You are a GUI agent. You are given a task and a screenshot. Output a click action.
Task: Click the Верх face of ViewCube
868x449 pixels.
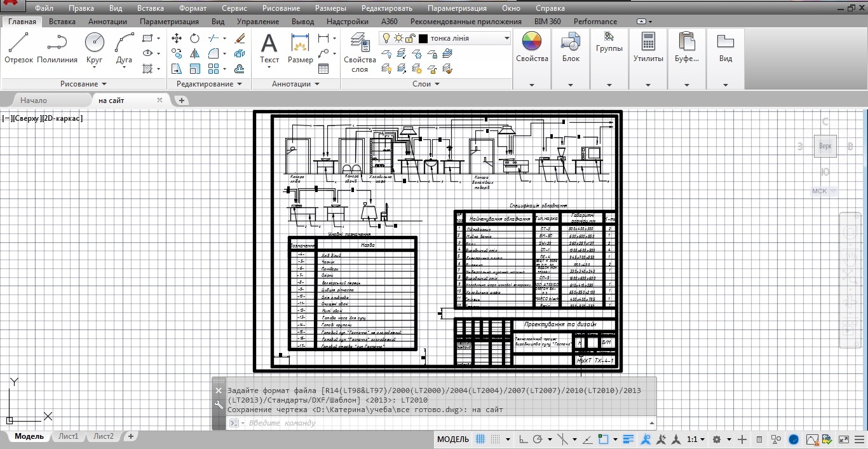[825, 146]
